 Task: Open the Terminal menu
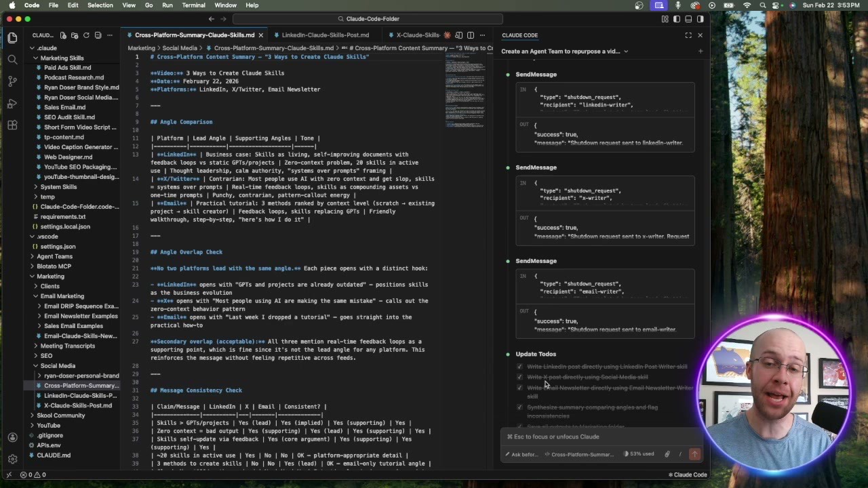(193, 5)
